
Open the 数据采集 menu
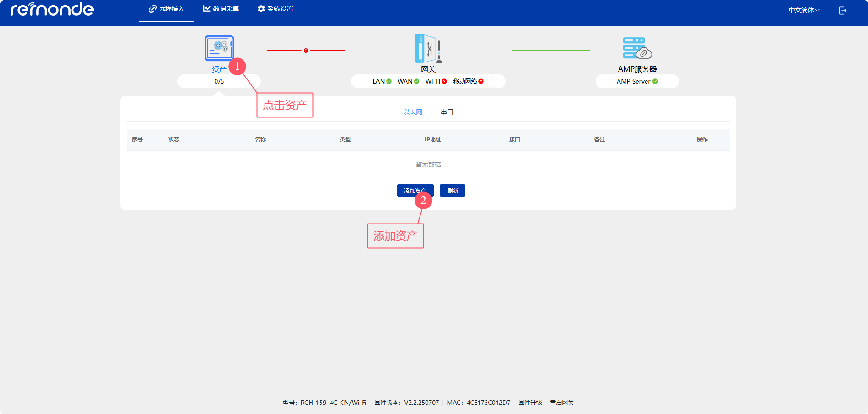[x=221, y=9]
